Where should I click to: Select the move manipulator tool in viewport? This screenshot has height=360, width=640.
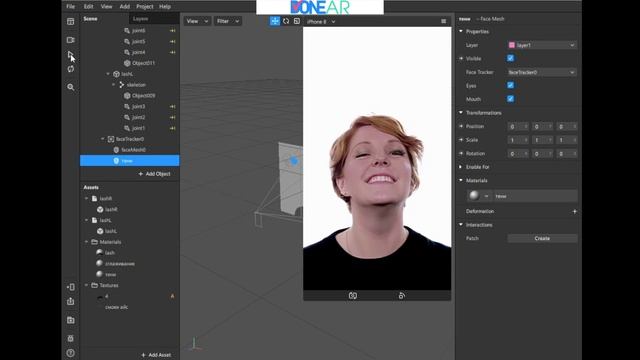click(x=275, y=21)
